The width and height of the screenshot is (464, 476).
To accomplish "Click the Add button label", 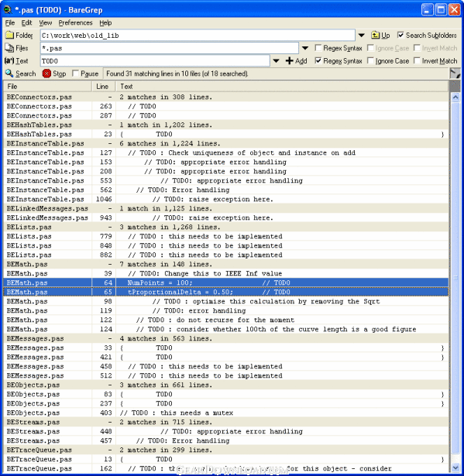I will pyautogui.click(x=301, y=61).
